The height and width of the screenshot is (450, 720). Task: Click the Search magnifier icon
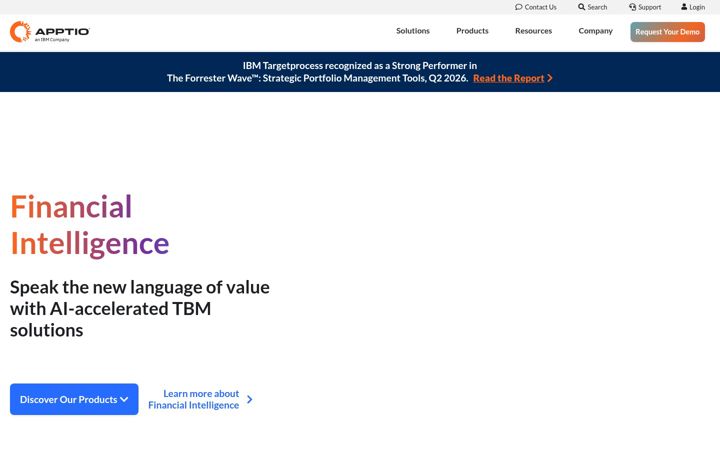pos(581,7)
